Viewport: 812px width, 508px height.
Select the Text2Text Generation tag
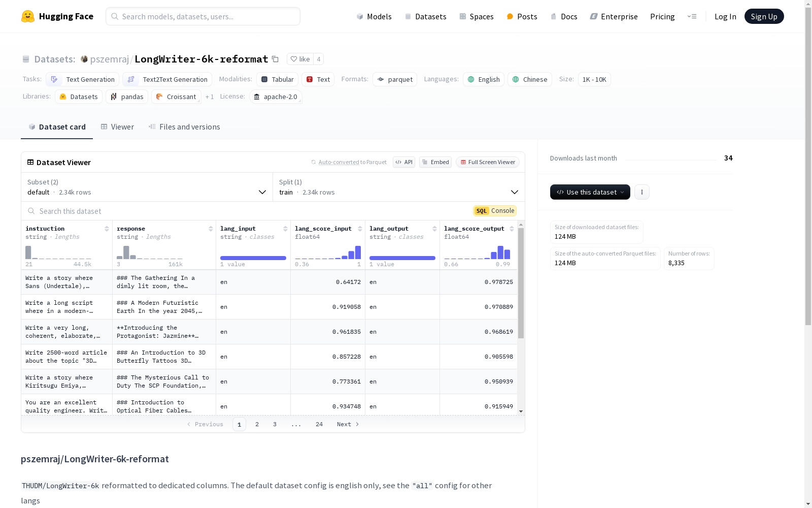[x=167, y=79]
